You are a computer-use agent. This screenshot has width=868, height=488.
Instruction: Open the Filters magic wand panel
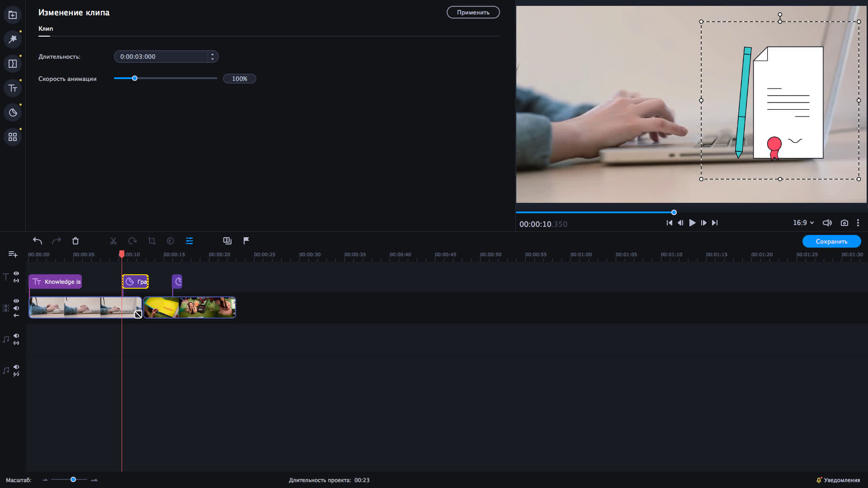[13, 39]
